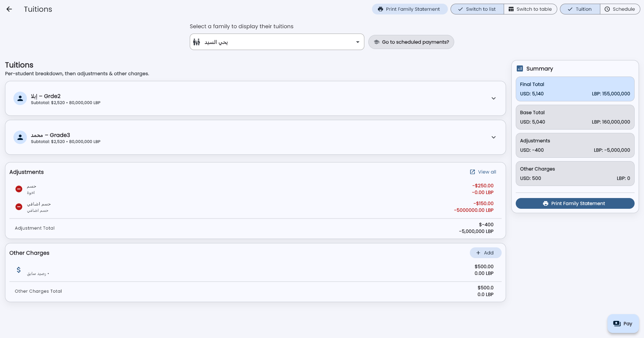644x338 pixels.
Task: Switch to table view
Action: click(530, 9)
